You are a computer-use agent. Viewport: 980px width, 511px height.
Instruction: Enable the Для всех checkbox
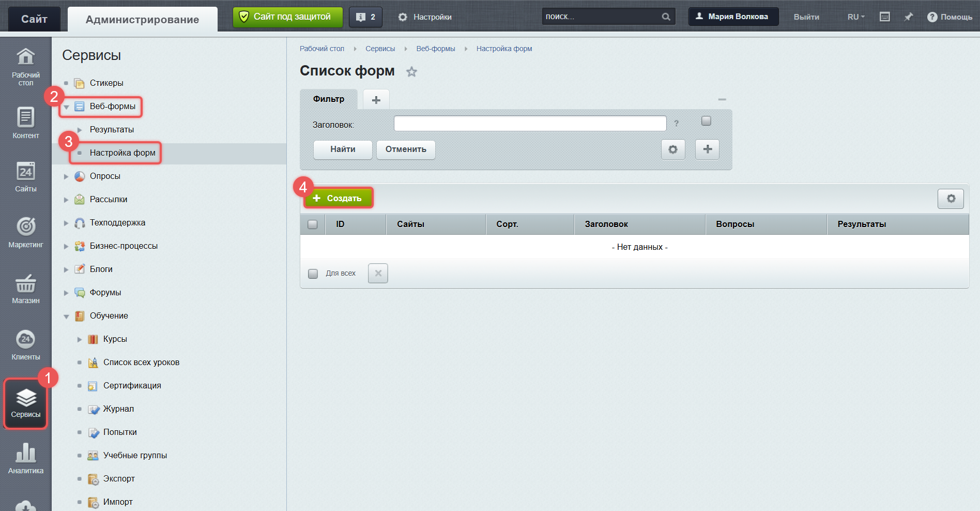(x=313, y=274)
